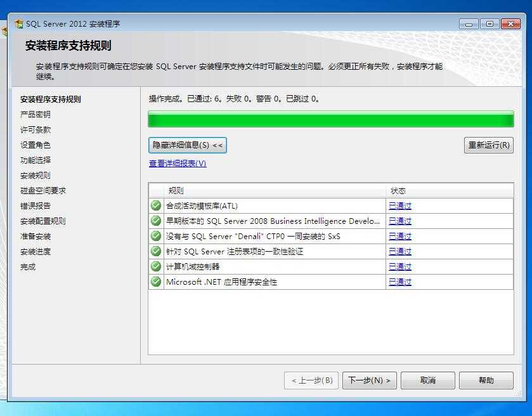Open 已通过 link for 计算机域控制器 rule
Screen dimensions: 532x416
400,267
